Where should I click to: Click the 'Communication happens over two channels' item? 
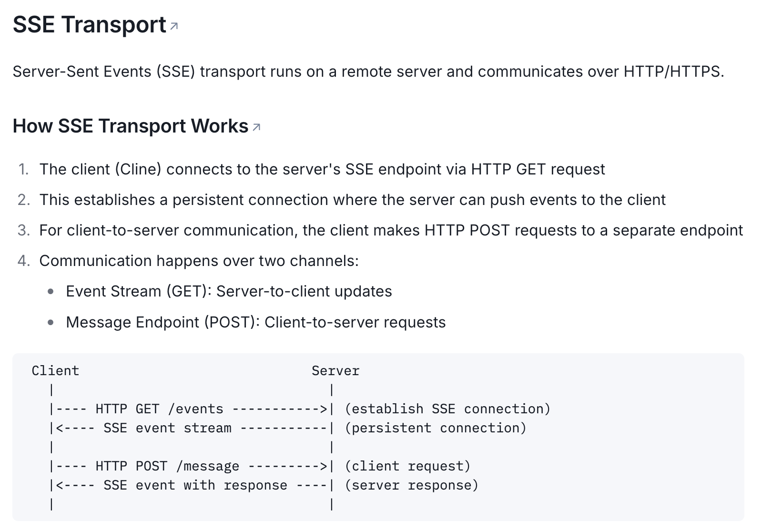[x=199, y=261]
